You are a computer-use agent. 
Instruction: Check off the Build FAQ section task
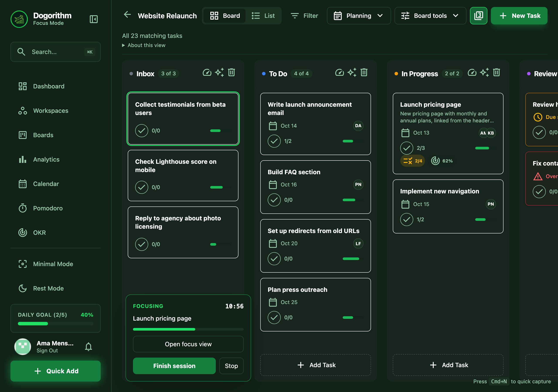pyautogui.click(x=274, y=200)
